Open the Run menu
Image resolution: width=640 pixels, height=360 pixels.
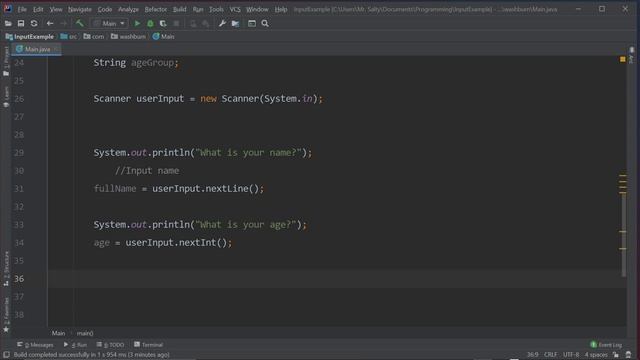(x=198, y=9)
